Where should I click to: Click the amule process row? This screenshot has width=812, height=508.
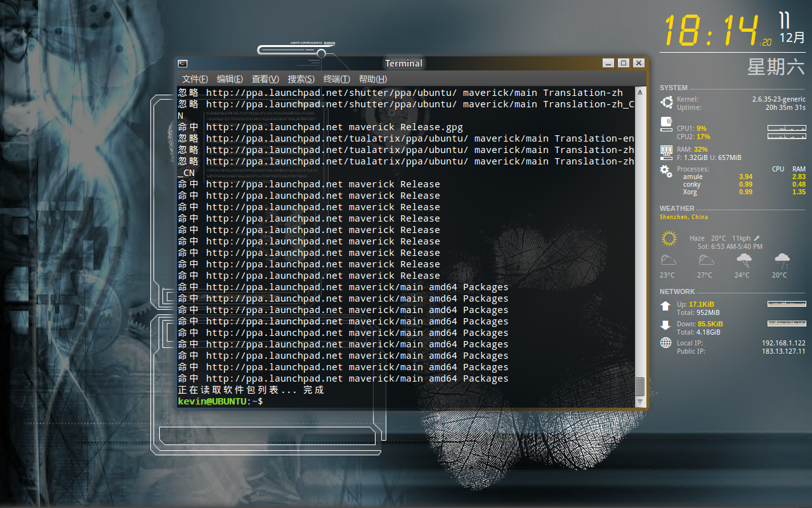pyautogui.click(x=744, y=177)
